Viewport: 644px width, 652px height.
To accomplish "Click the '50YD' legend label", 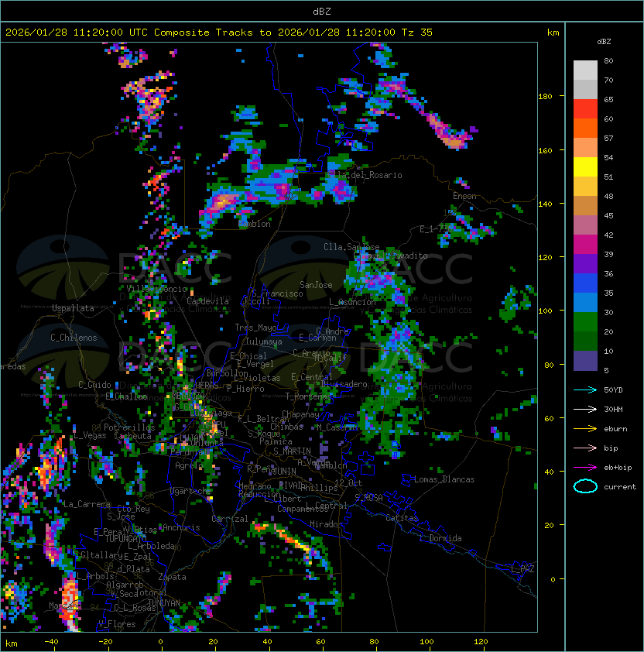I will pos(613,389).
